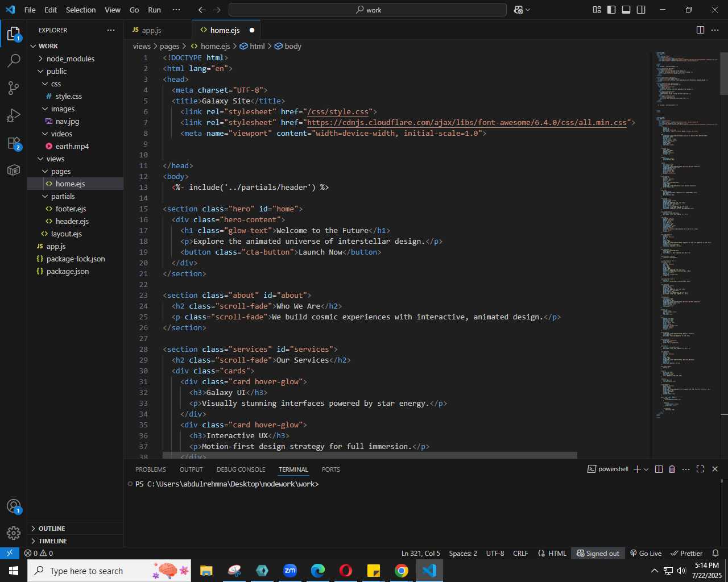Viewport: 728px width, 582px height.
Task: Open the File menu
Action: 30,10
